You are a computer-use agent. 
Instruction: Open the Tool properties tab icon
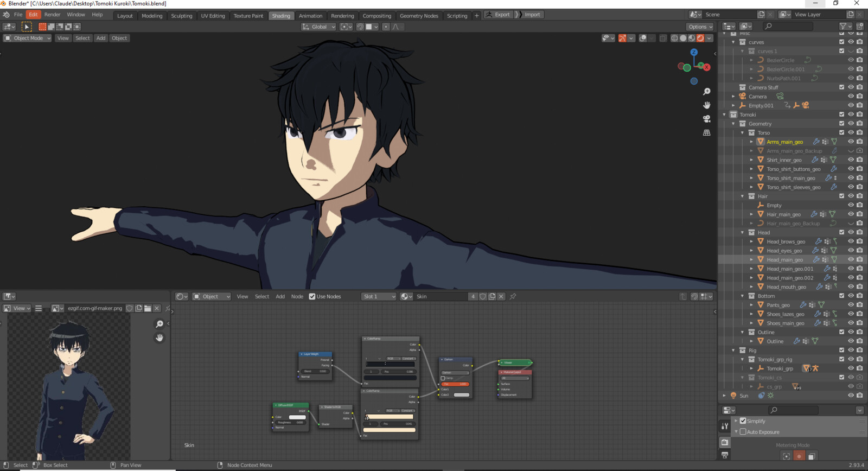pyautogui.click(x=725, y=426)
